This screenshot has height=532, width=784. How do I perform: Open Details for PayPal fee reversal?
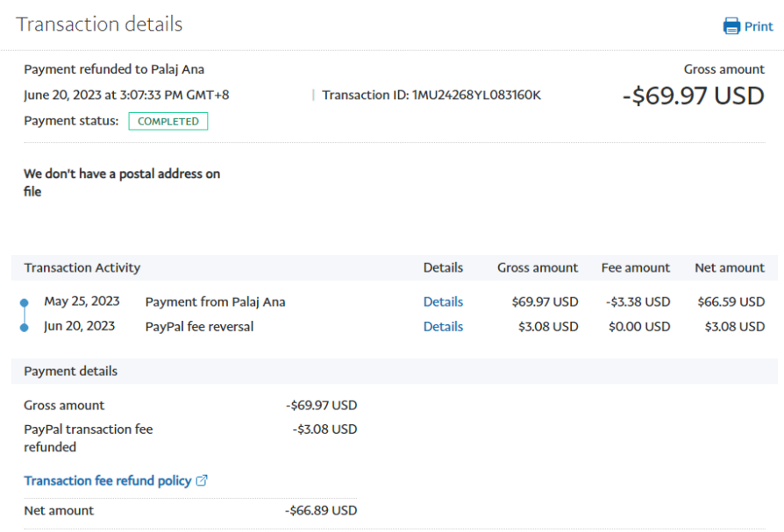pyautogui.click(x=443, y=326)
